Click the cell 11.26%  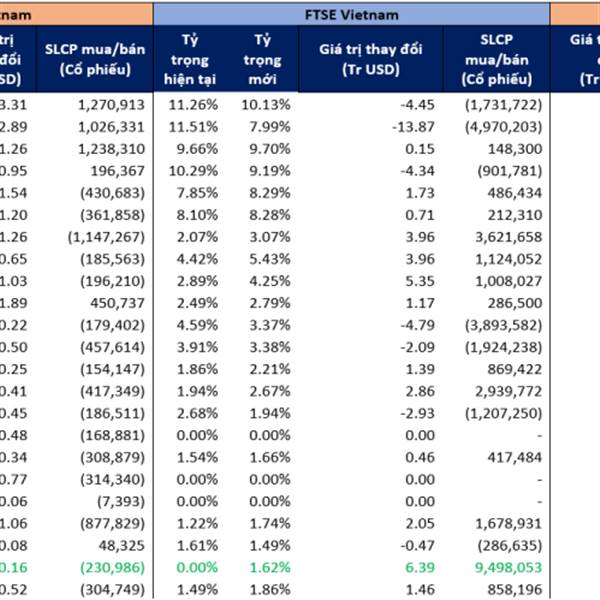pyautogui.click(x=193, y=105)
